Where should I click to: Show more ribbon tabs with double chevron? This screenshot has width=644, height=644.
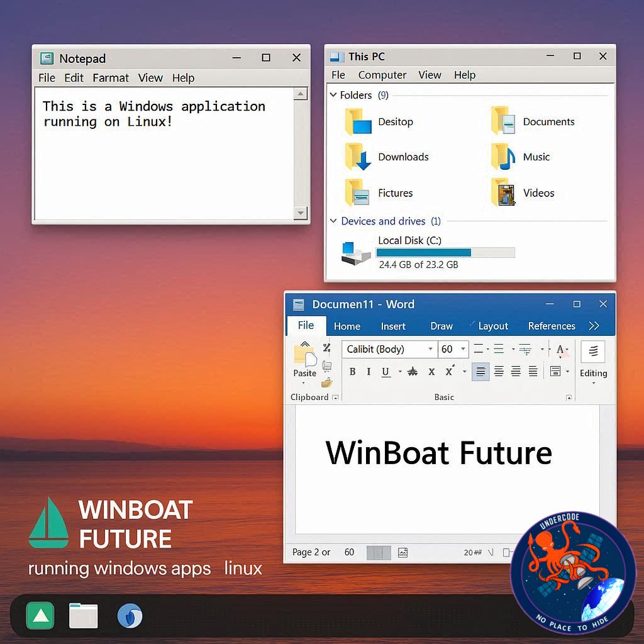[x=594, y=326]
